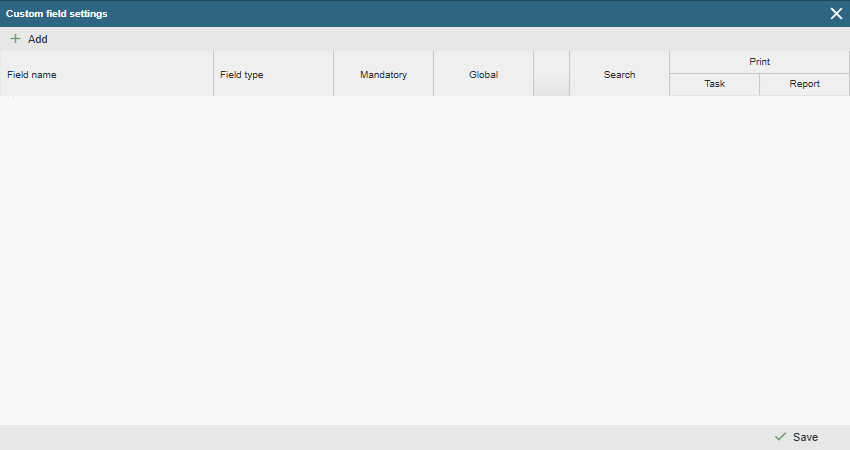
Task: Click the empty custom fields table area
Action: tap(425, 260)
